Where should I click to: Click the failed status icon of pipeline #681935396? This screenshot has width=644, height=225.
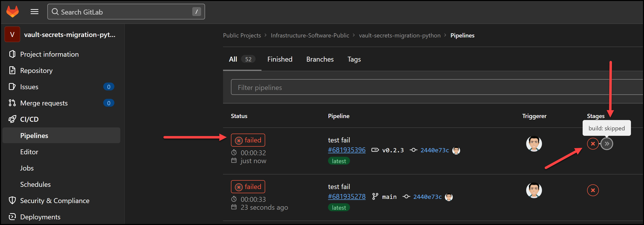(239, 140)
